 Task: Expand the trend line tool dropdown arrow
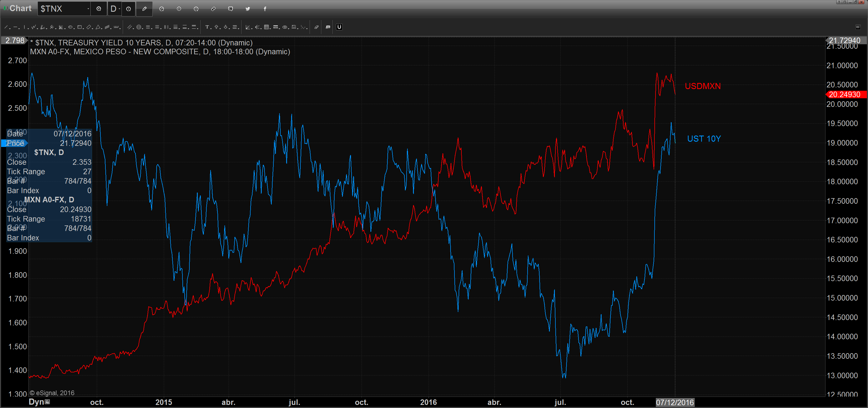[x=10, y=29]
